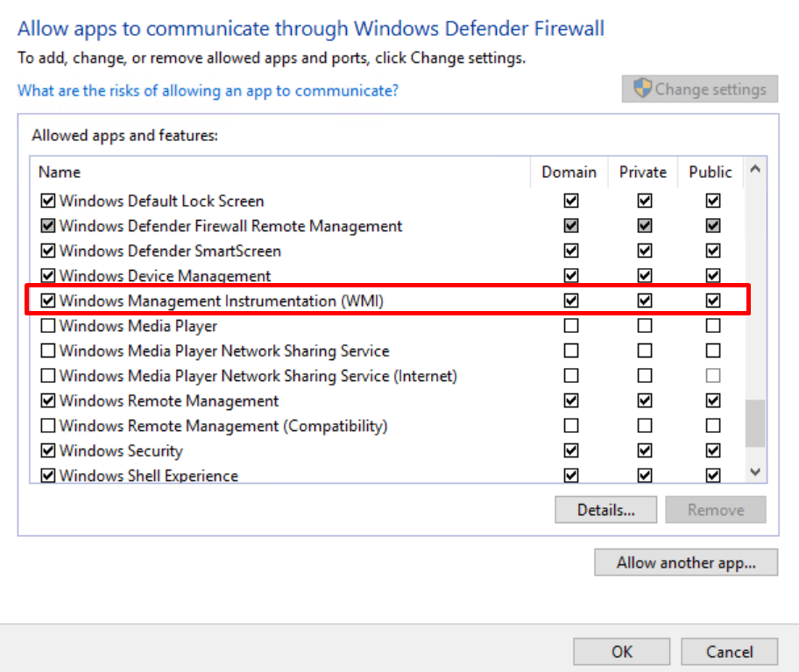Enable the Windows Media Player checkbox
This screenshot has height=672, width=799.
pos(48,326)
